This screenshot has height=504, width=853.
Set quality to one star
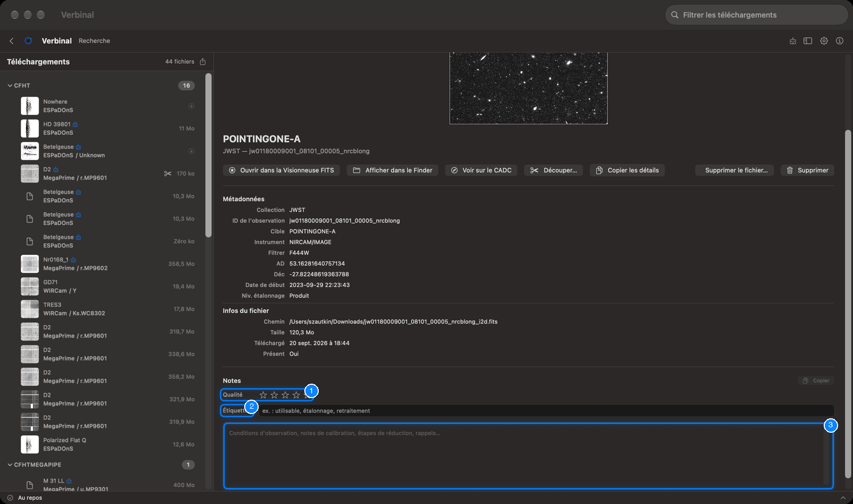(x=263, y=395)
